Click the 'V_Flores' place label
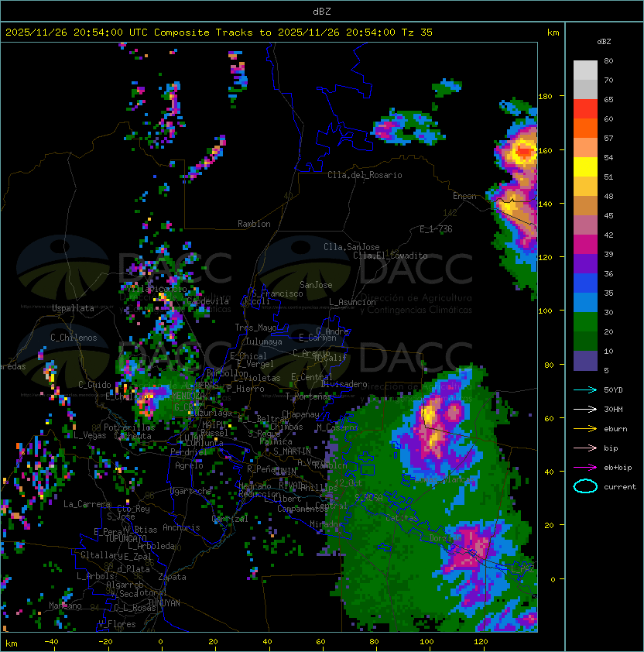This screenshot has height=652, width=644. pos(117,624)
